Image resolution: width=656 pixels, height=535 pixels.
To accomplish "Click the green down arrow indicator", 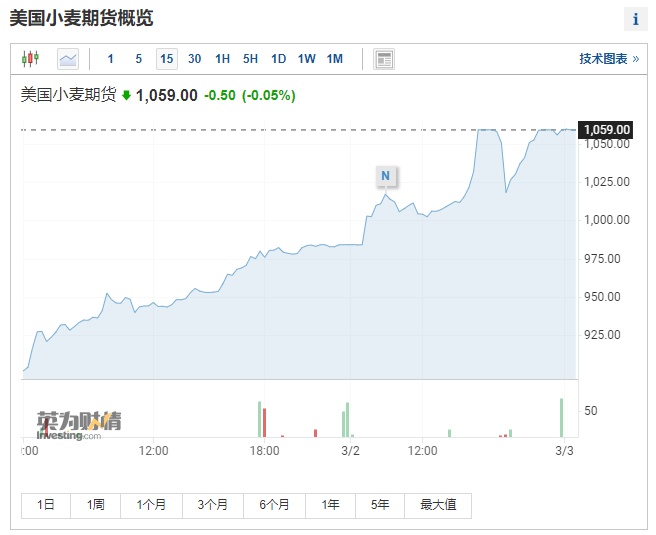I will click(127, 96).
